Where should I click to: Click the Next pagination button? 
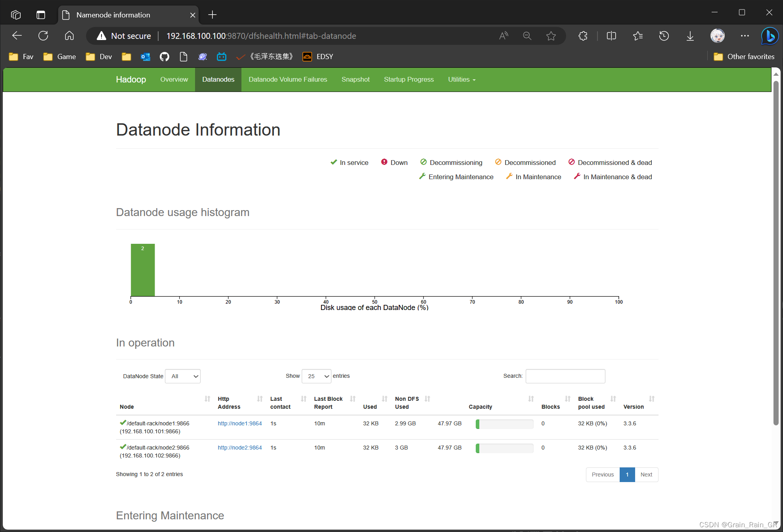646,475
